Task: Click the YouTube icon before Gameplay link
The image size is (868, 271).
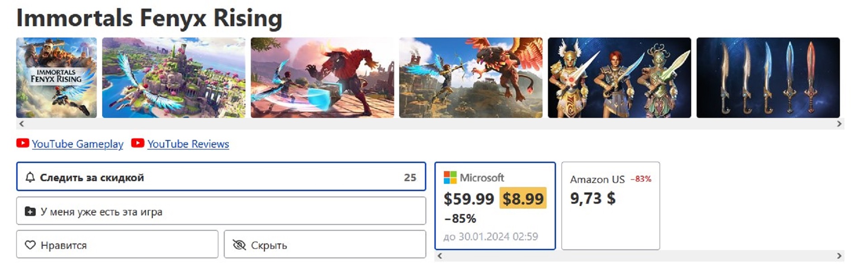Action: (x=23, y=143)
